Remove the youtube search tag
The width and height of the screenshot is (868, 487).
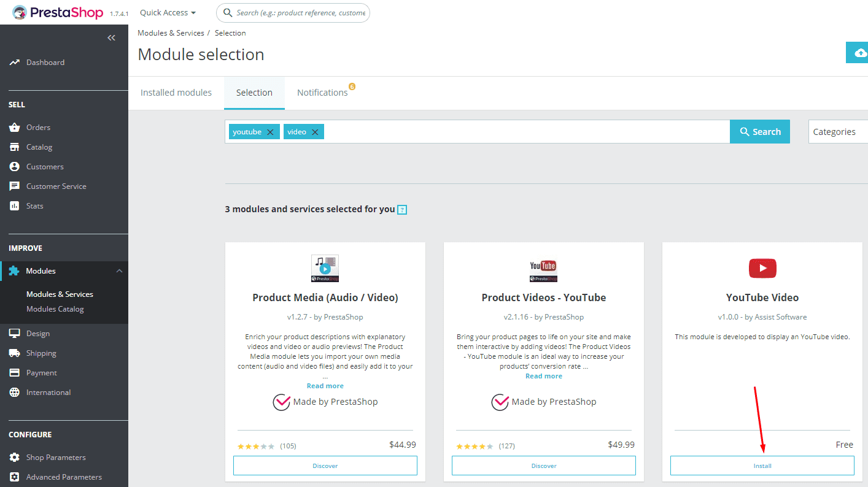pos(270,131)
